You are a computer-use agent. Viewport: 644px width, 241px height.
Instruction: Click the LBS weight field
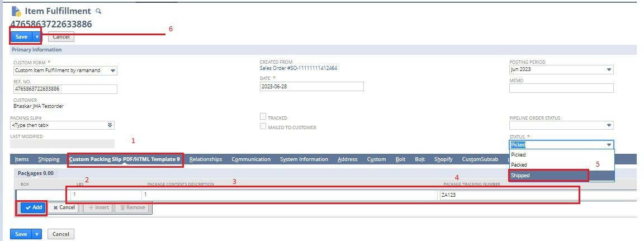106,195
